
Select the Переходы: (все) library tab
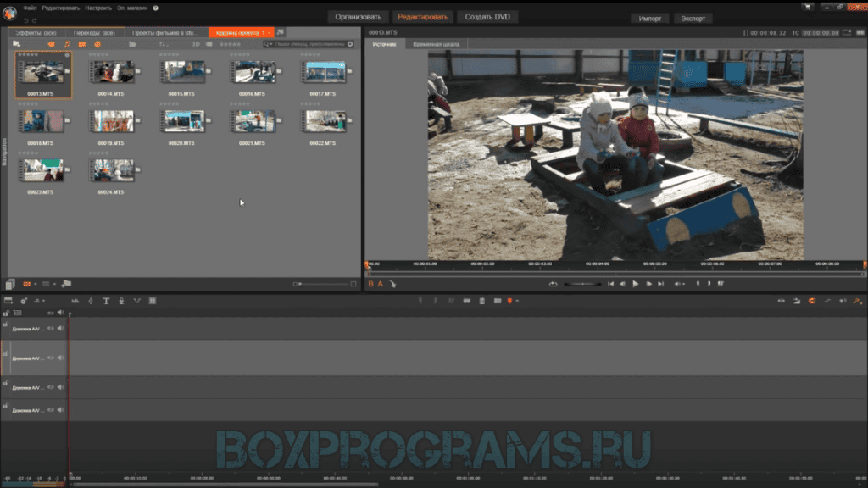[94, 33]
